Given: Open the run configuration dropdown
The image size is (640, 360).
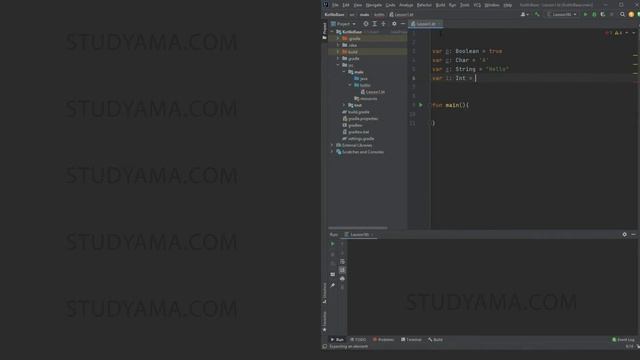Looking at the screenshot, I should coord(562,14).
